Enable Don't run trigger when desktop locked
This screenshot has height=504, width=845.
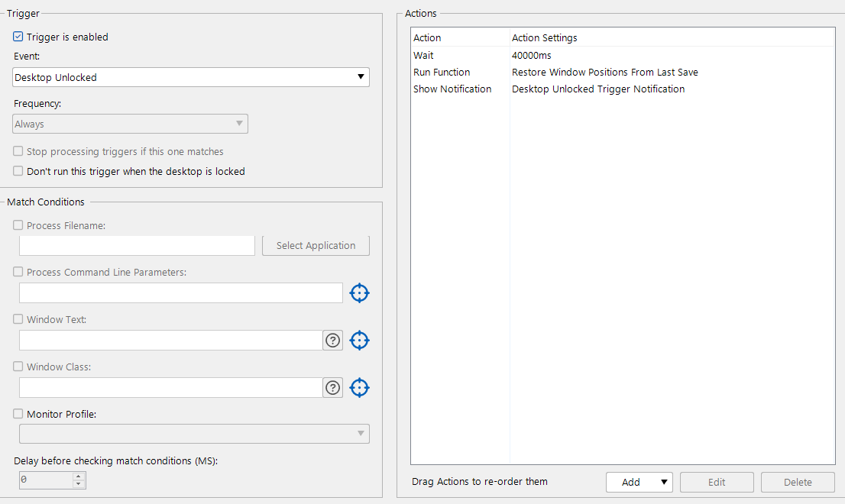(x=18, y=172)
